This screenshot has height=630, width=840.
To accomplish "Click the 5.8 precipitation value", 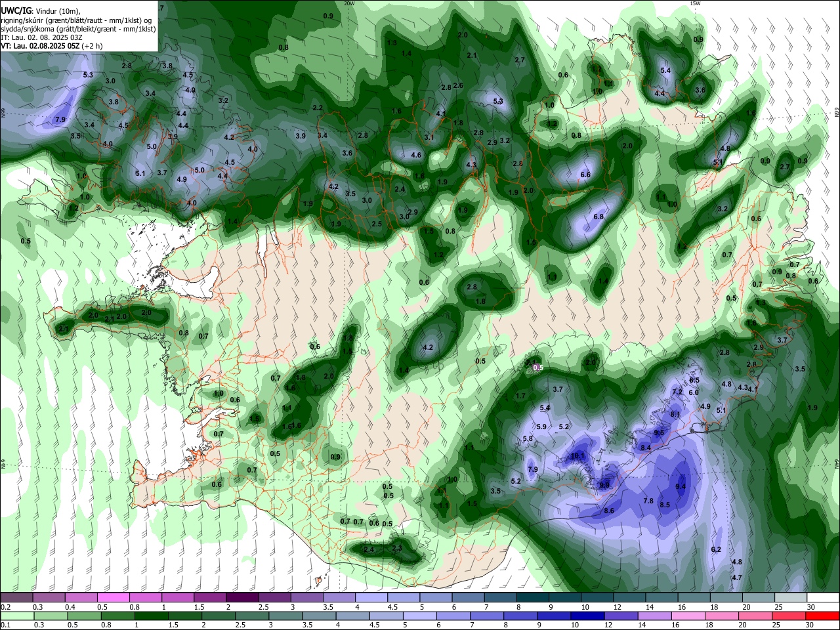I will coord(528,438).
